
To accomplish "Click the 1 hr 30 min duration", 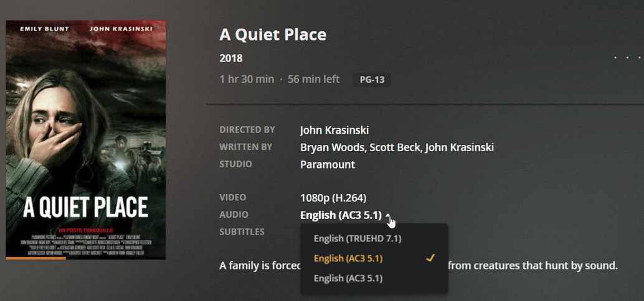I will (x=247, y=80).
